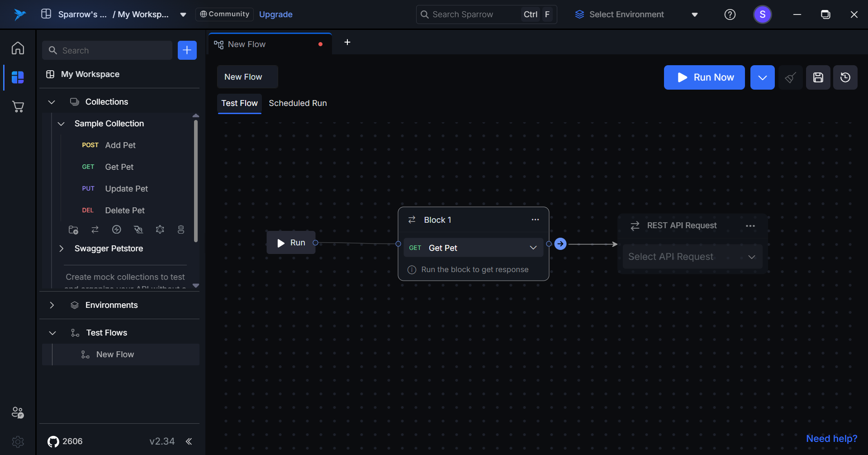Switch to the Scheduled Run tab

[298, 103]
